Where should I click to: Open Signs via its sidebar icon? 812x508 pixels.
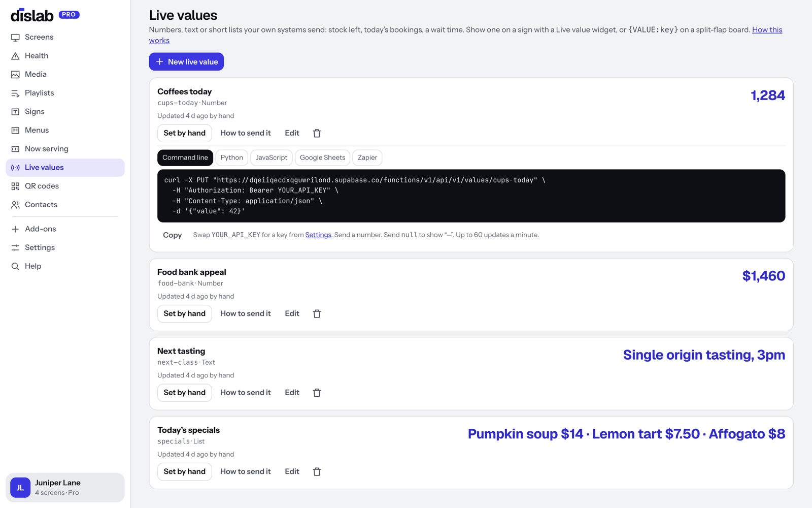[x=15, y=112]
